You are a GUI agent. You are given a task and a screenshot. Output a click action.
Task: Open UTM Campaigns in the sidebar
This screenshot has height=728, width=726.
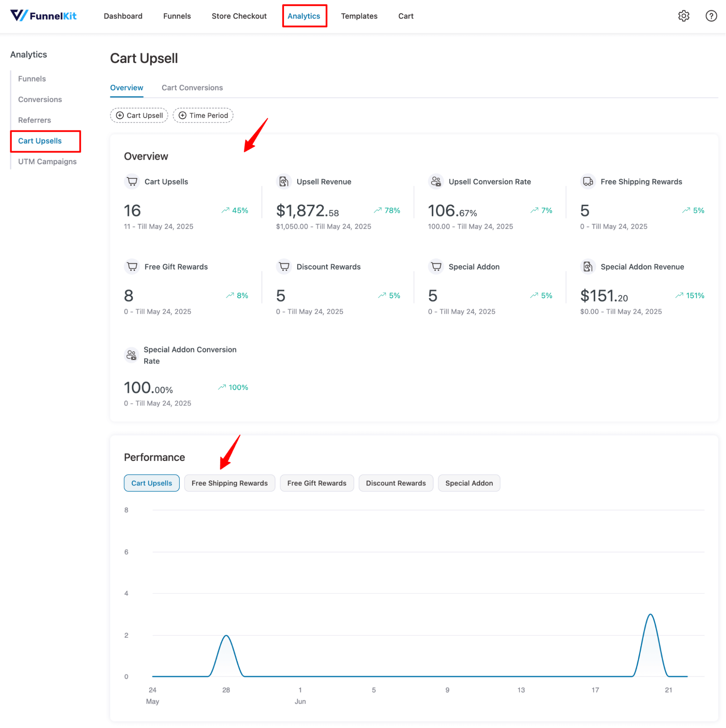pos(47,162)
